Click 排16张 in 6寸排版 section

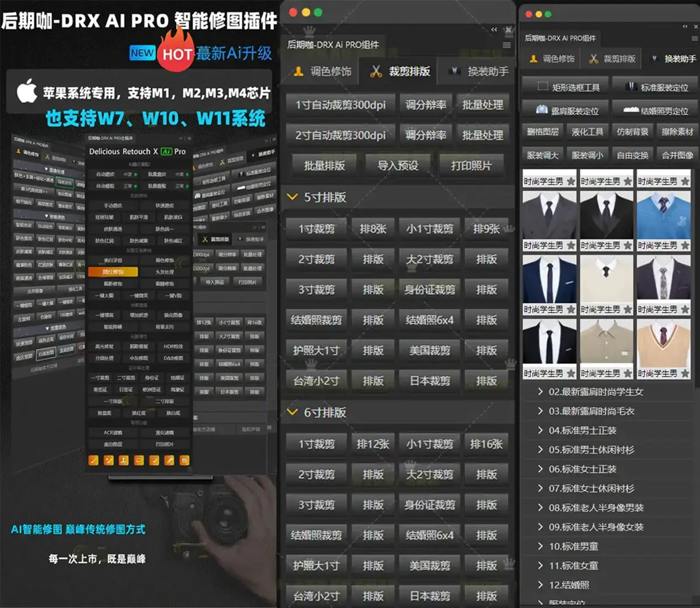487,444
